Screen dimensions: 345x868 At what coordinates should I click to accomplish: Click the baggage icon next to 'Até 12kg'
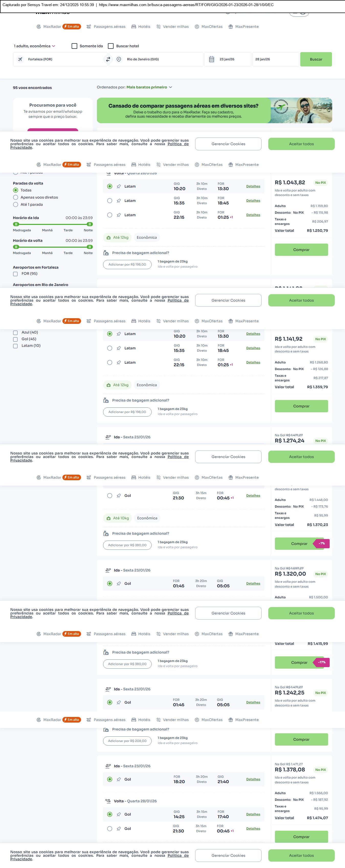(x=109, y=237)
